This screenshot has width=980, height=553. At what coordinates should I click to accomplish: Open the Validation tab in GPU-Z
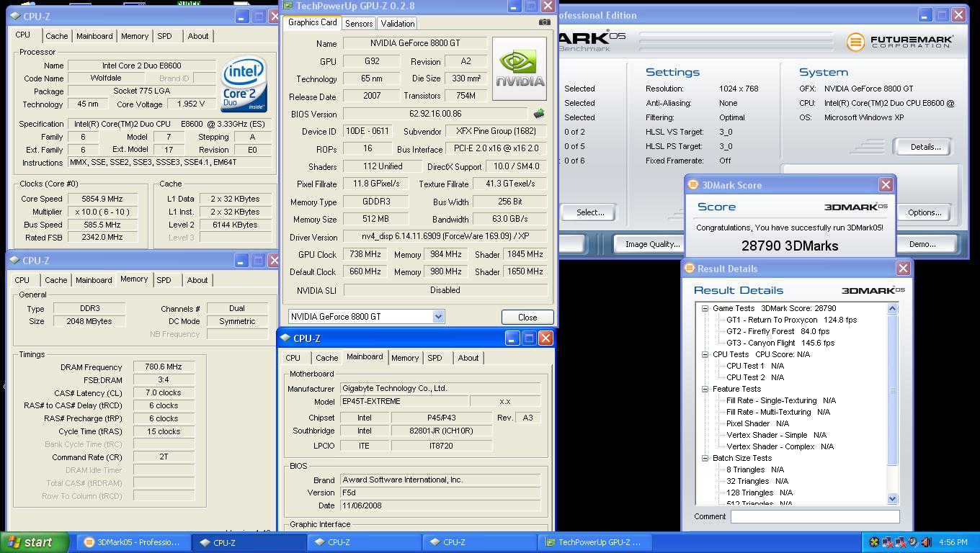397,24
